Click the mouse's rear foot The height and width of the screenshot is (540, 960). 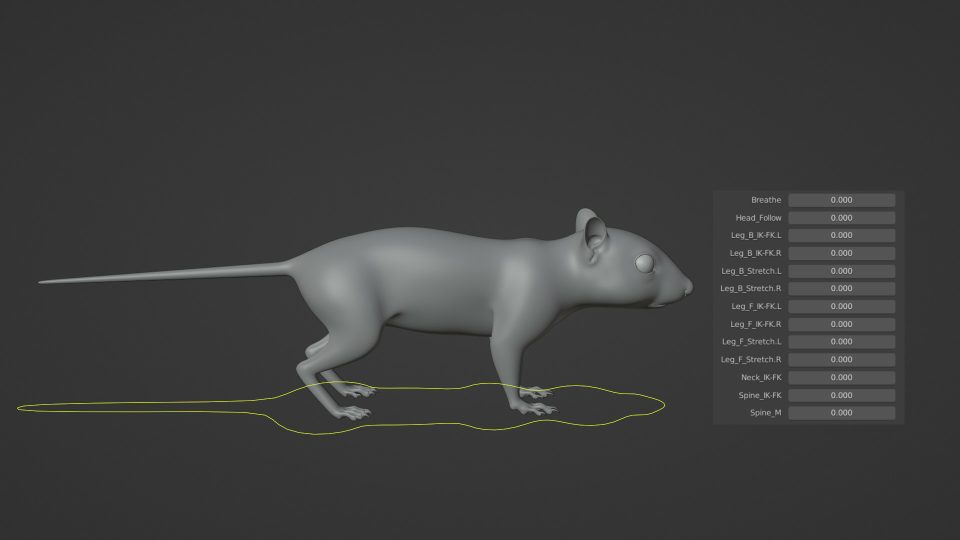pos(352,411)
